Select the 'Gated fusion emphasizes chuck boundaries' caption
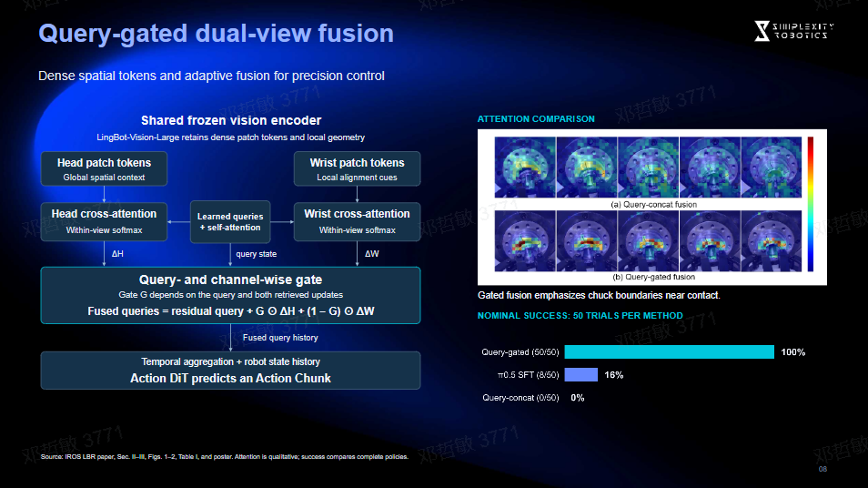 (599, 295)
